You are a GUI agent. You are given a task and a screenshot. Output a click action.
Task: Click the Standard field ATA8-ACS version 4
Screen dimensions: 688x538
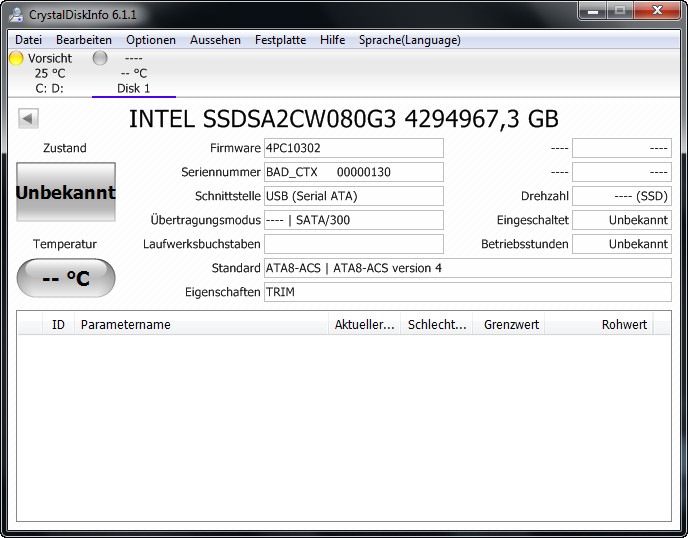pos(468,268)
